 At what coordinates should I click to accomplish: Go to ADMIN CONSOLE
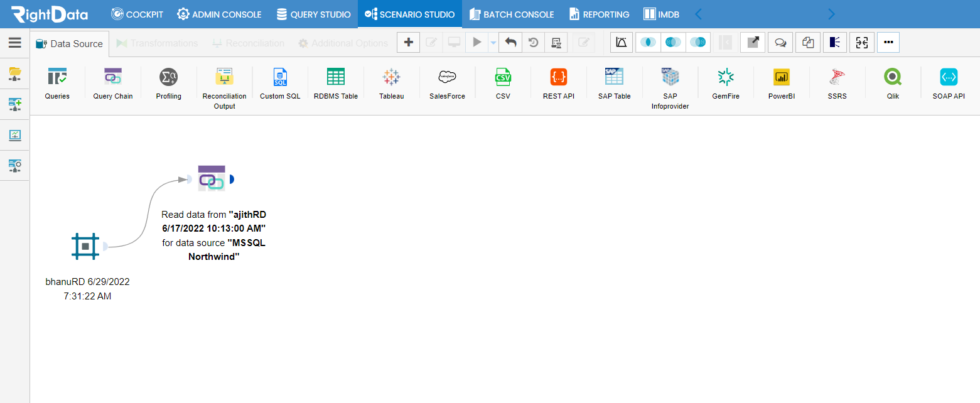pos(219,14)
